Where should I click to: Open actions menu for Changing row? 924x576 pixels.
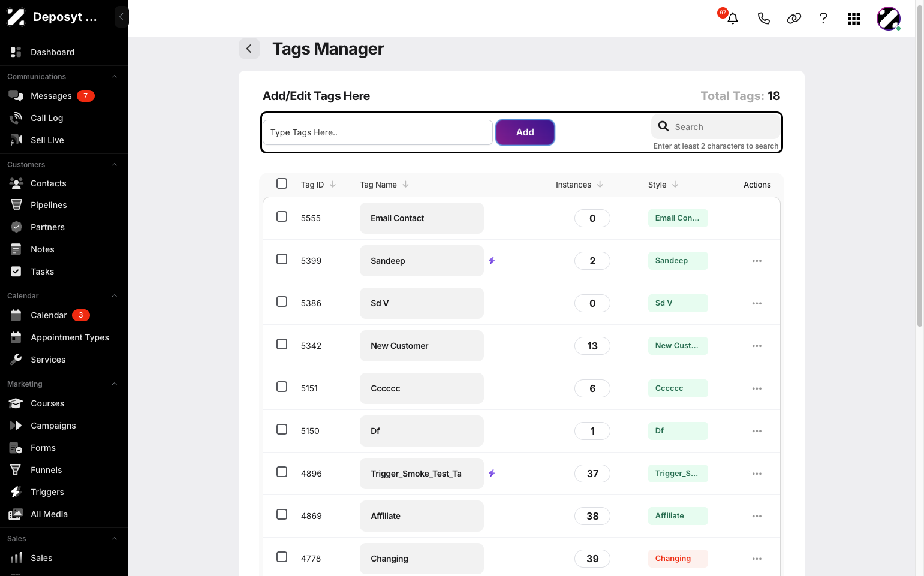(757, 559)
